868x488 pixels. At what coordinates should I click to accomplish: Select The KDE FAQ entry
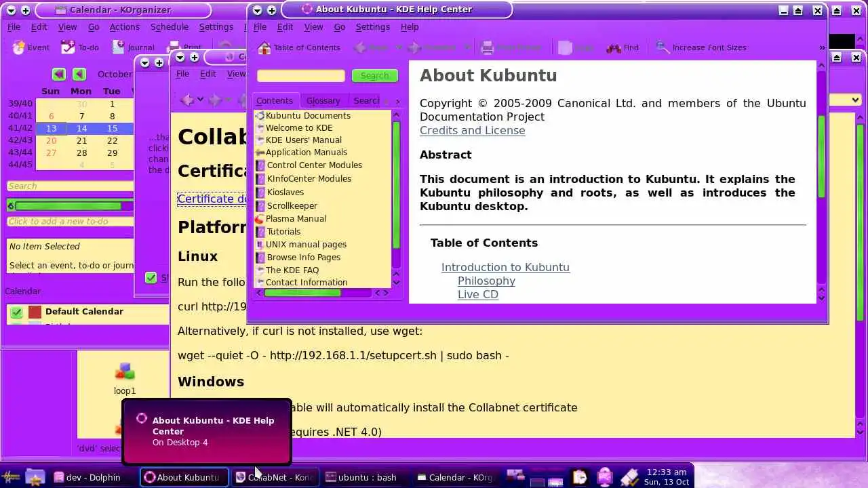tap(288, 270)
